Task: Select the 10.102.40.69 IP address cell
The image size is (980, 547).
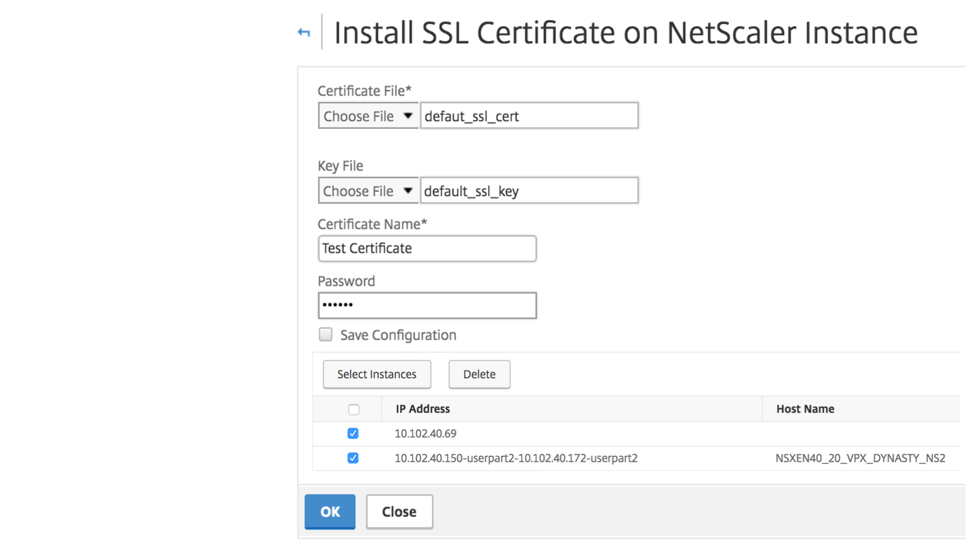Action: (x=426, y=434)
